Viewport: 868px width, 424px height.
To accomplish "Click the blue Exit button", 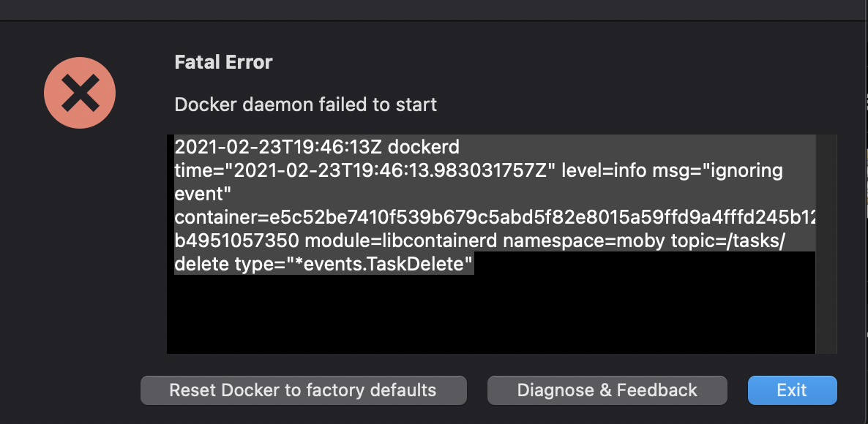I will (x=792, y=390).
